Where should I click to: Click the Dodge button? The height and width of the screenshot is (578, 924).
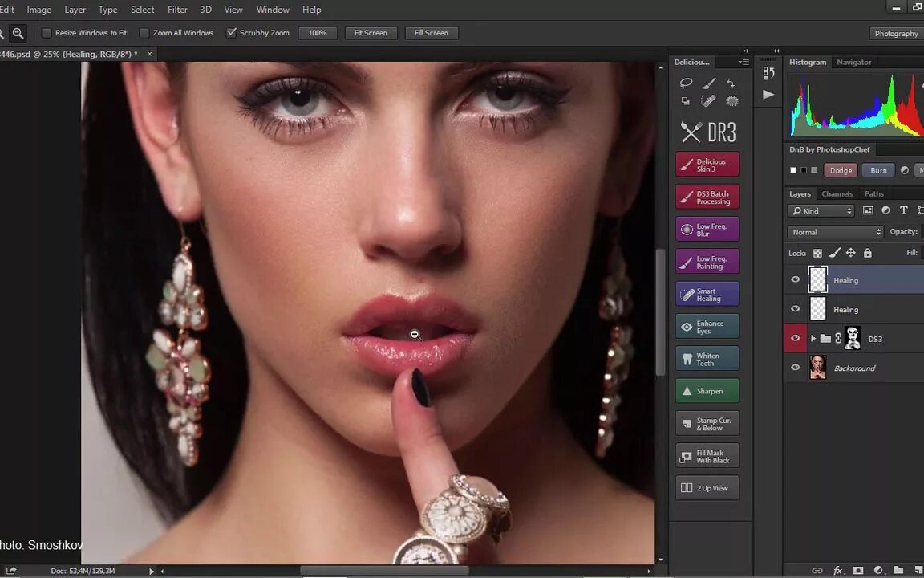(x=841, y=170)
